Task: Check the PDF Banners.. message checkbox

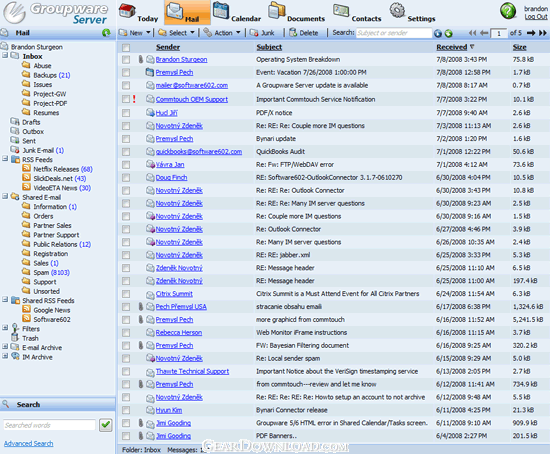Action: 126,436
